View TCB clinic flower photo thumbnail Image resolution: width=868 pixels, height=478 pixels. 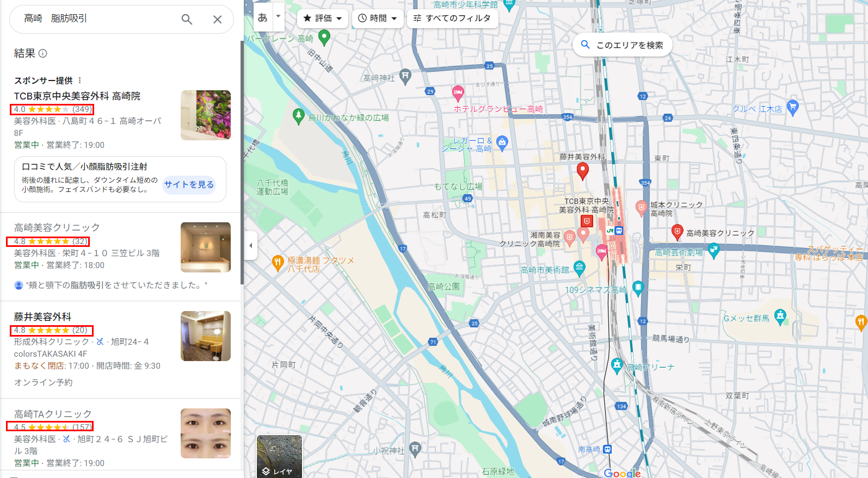click(206, 115)
